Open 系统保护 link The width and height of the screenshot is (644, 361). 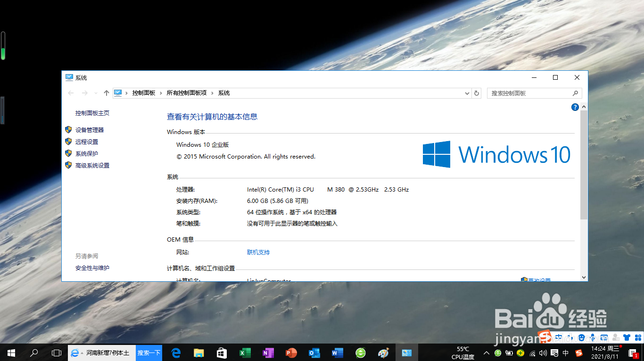[87, 153]
